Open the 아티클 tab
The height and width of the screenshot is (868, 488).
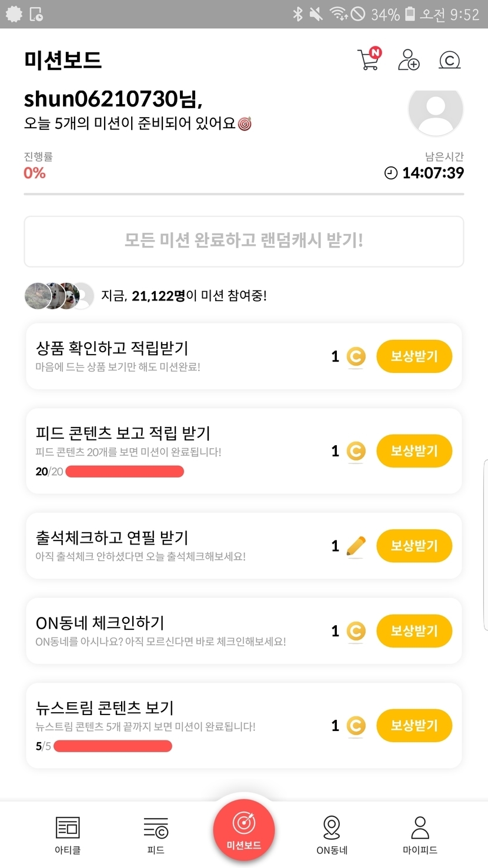(x=68, y=834)
